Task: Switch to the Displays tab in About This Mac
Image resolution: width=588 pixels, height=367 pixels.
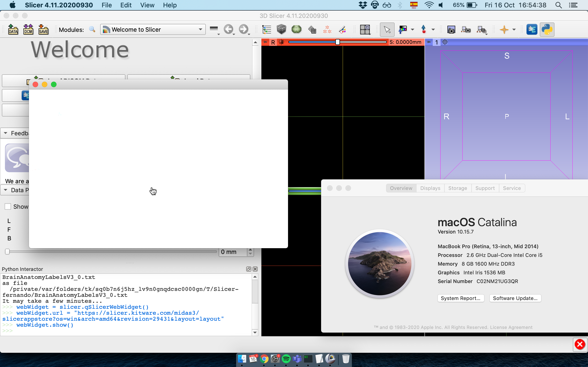Action: (430, 188)
